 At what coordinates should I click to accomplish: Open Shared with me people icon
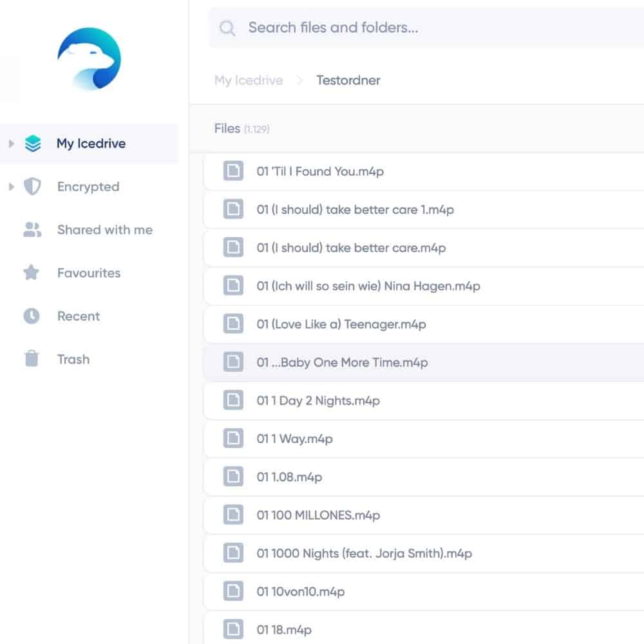tap(32, 230)
